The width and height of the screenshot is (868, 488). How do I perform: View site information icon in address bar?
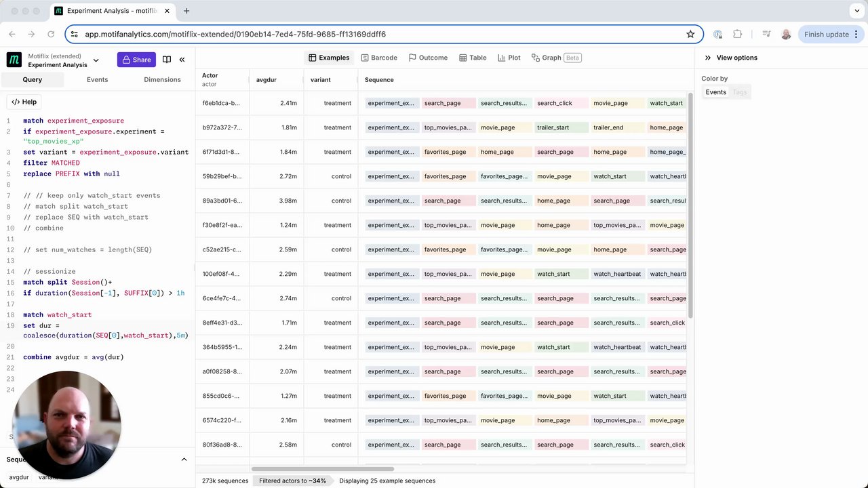74,34
